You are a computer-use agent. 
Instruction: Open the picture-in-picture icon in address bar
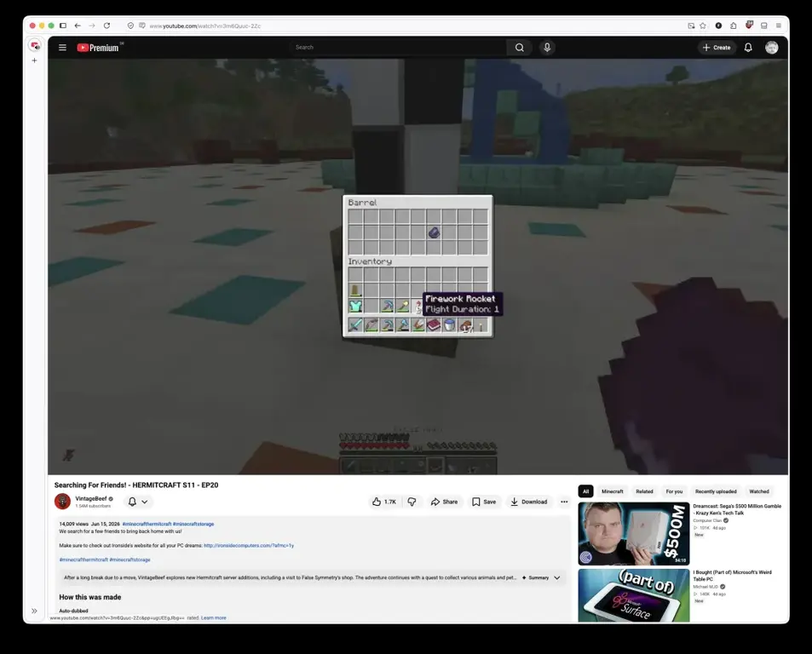pyautogui.click(x=691, y=26)
